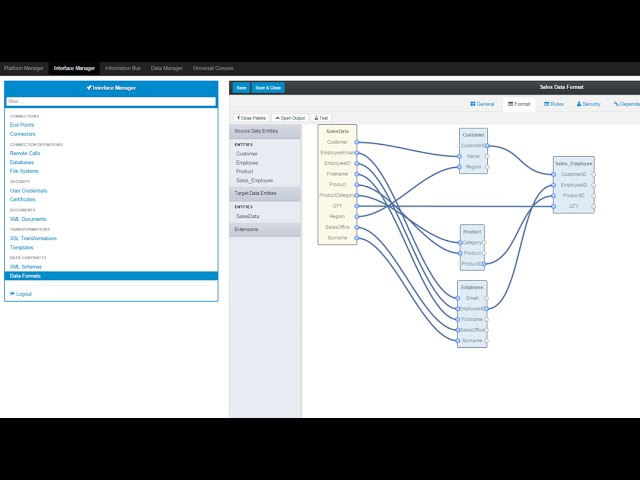Click the Close Palette button
Screen dimensions: 640x480
point(251,118)
